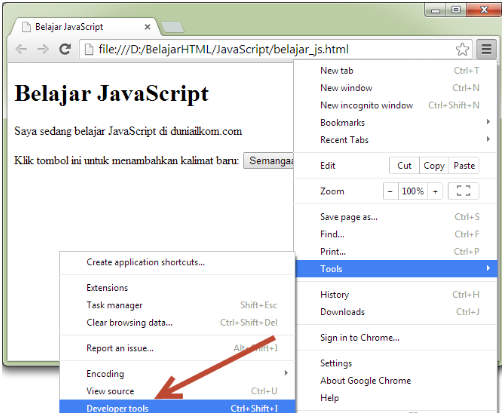Click Copy in Edit row
The width and height of the screenshot is (502, 413).
[434, 166]
